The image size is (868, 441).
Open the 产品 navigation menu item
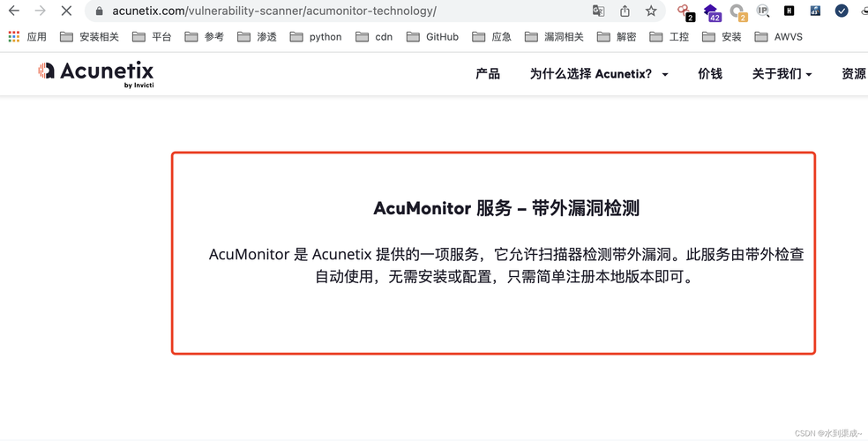click(x=488, y=74)
